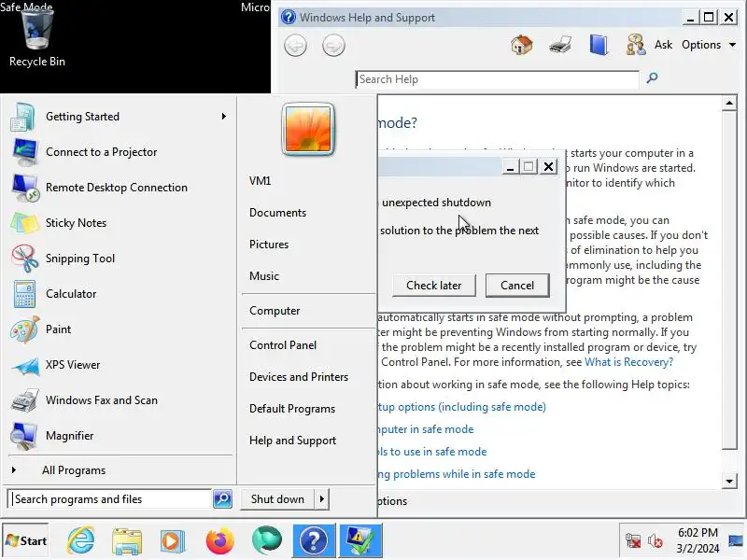This screenshot has height=560, width=747.
Task: Open Browse Help book icon
Action: point(599,45)
